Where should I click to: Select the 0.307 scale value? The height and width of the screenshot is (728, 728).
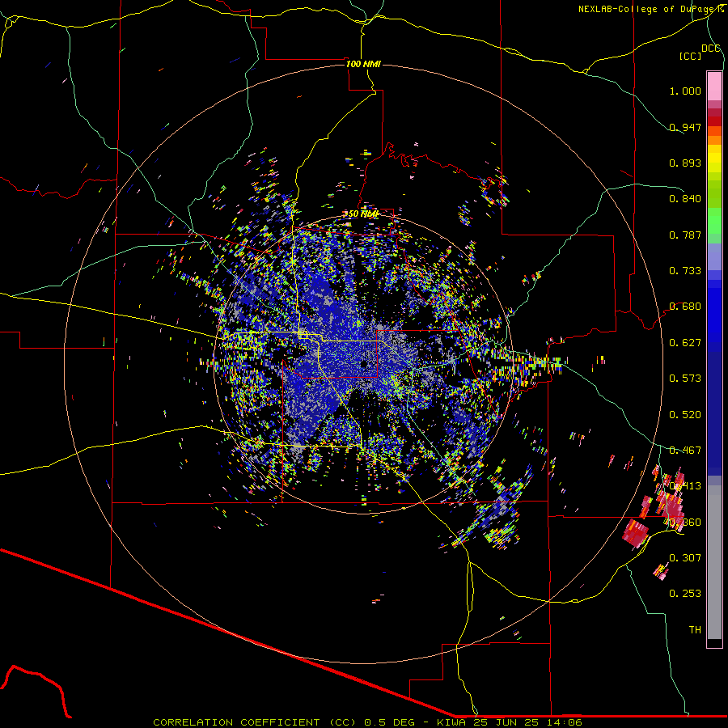pyautogui.click(x=685, y=557)
